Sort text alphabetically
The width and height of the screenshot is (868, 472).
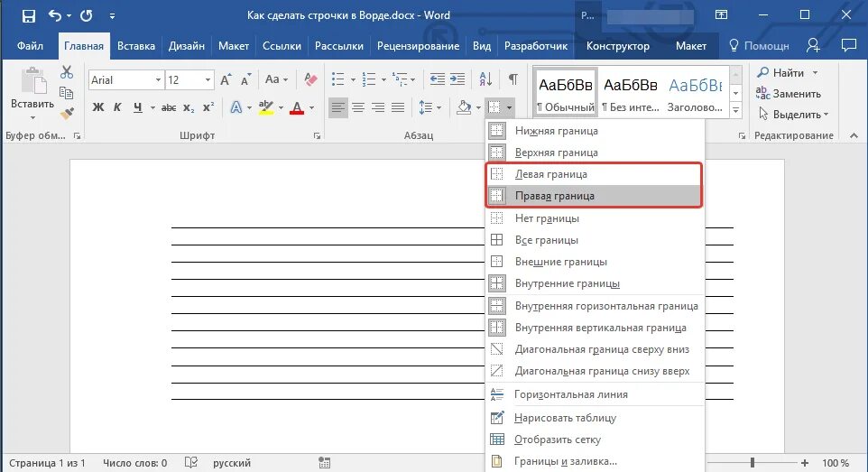[x=485, y=79]
